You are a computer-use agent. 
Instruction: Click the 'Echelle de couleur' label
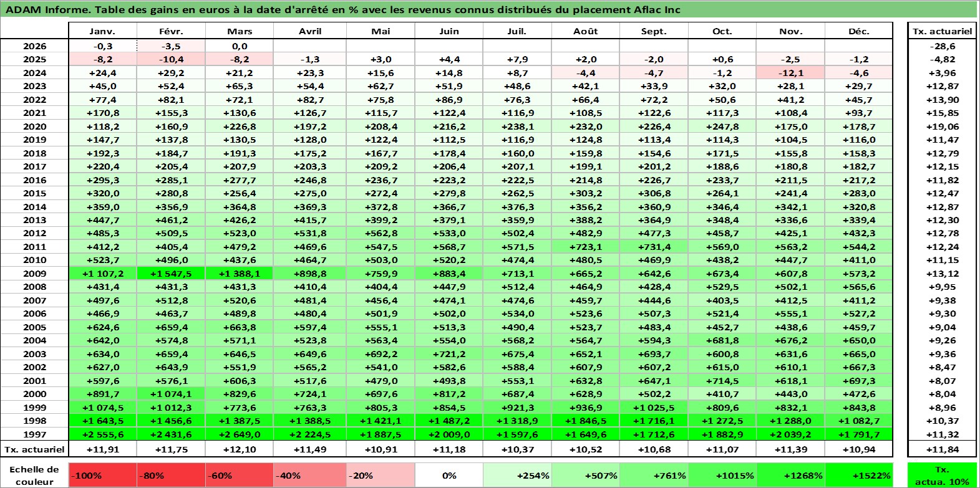34,475
